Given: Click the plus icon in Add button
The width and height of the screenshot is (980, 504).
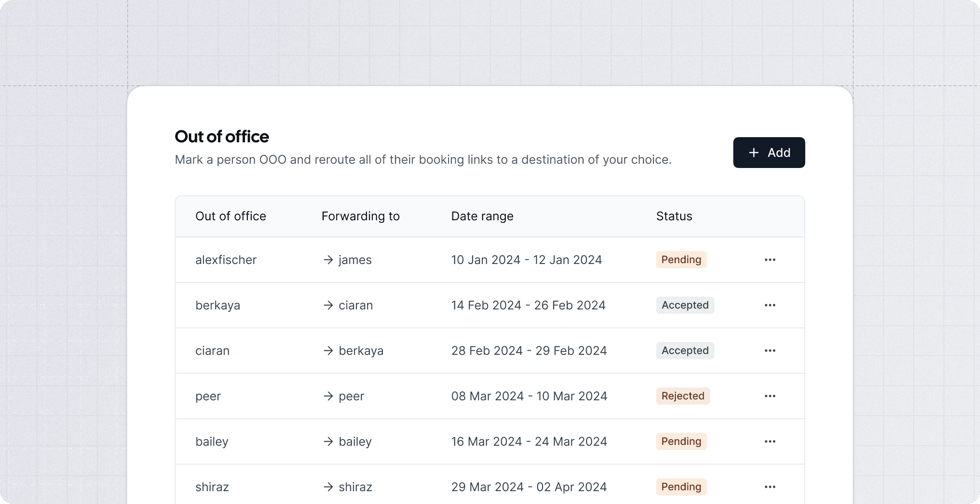Looking at the screenshot, I should coord(753,153).
